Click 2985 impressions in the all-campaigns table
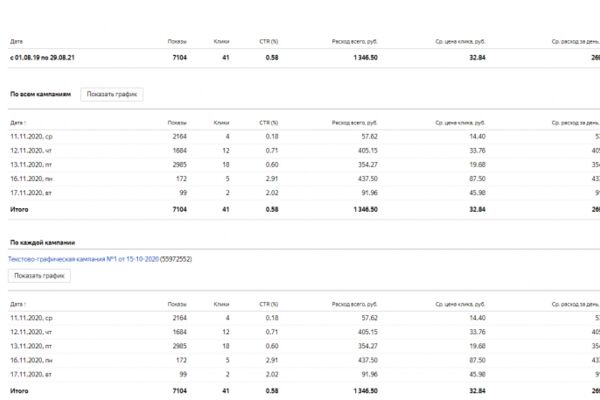 tap(180, 165)
